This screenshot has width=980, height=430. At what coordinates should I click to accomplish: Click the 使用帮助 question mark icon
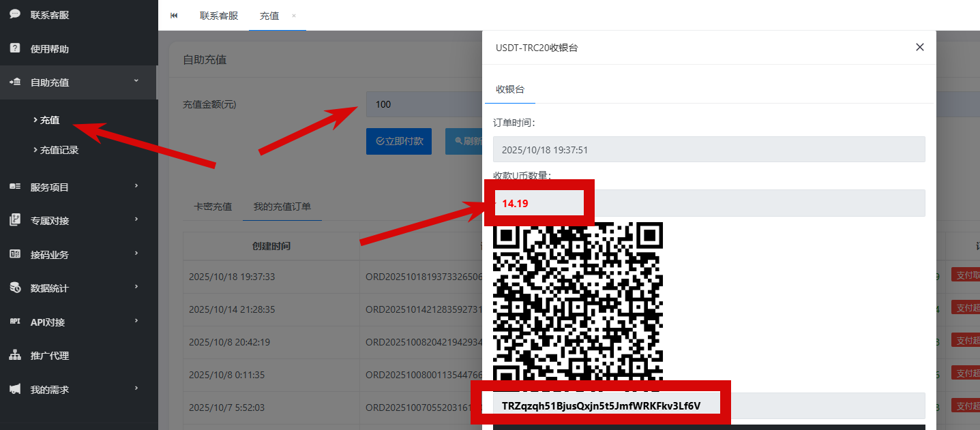[15, 48]
